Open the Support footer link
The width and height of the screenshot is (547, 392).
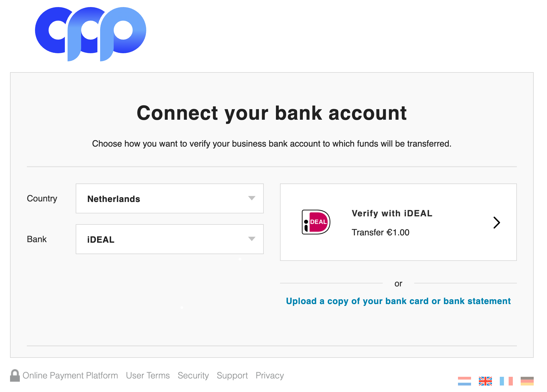[232, 375]
